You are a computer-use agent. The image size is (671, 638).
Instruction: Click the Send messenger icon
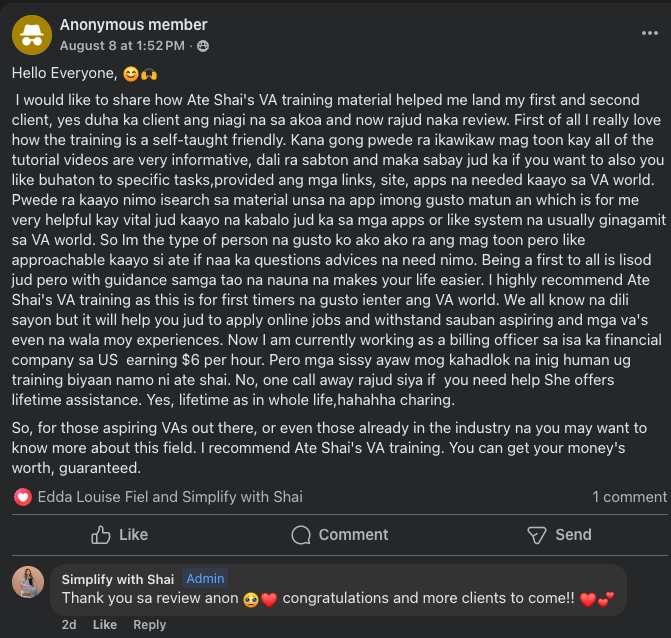(537, 535)
